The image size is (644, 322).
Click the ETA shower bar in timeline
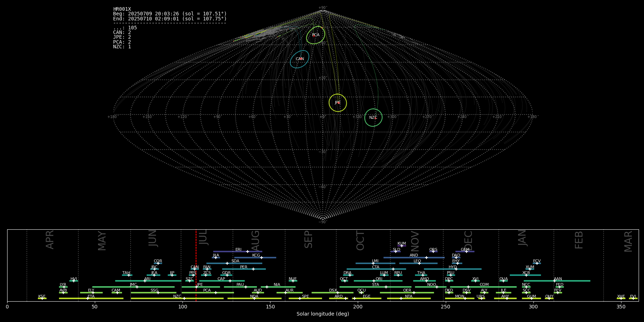pos(91,298)
